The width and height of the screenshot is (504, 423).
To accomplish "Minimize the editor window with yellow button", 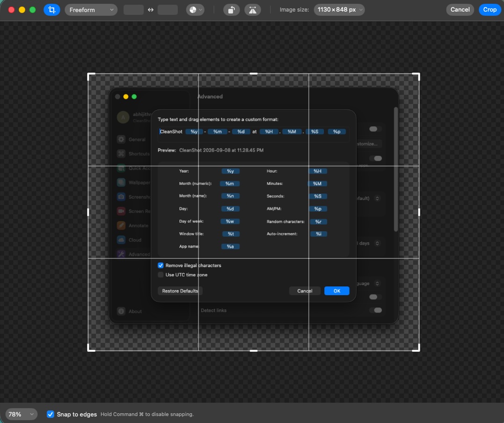I will pyautogui.click(x=22, y=10).
